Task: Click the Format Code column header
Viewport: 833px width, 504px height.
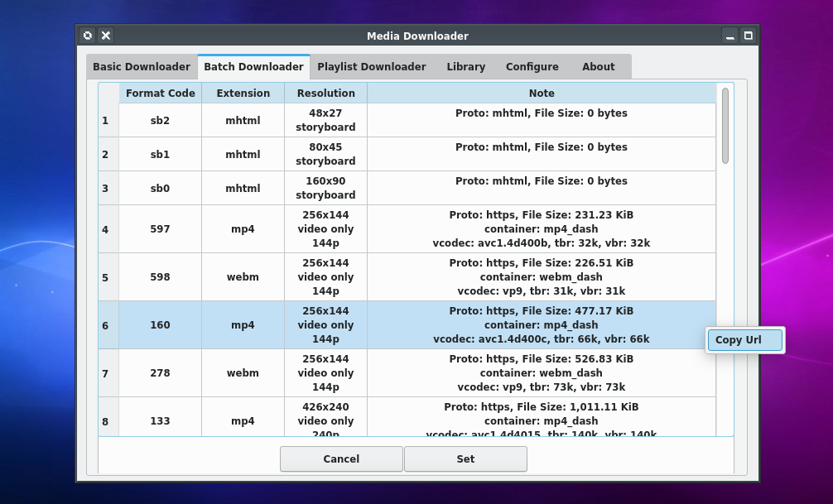Action: tap(160, 93)
